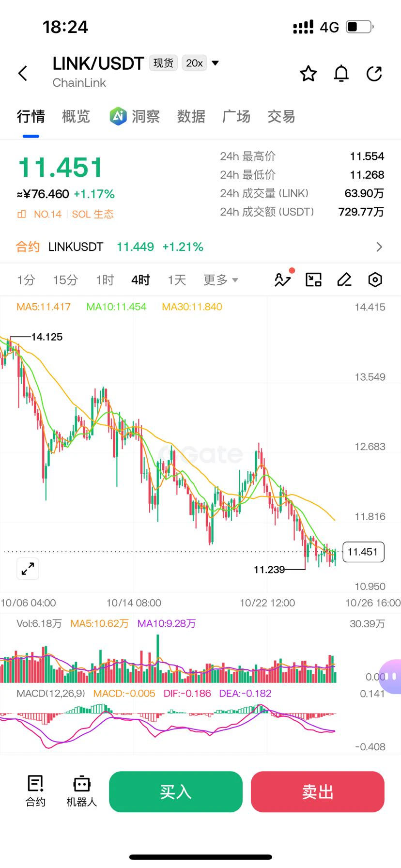Switch to 数据 tab
Viewport: 401px width, 868px height.
191,116
